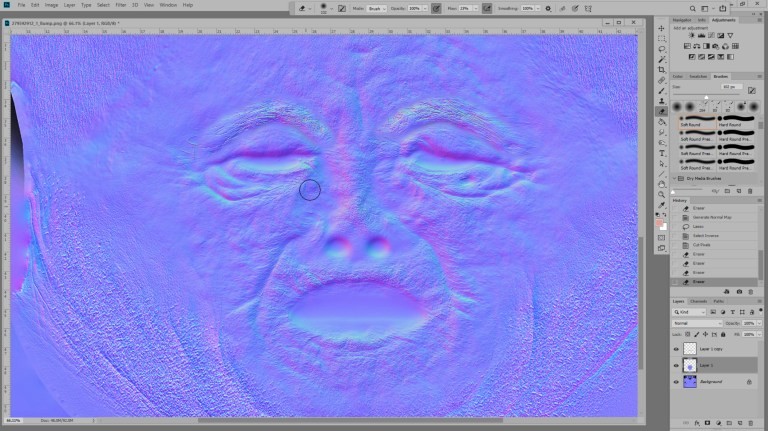Screen dimensions: 768x431
Task: Delete the current history state with the trash icon
Action: tap(750, 291)
